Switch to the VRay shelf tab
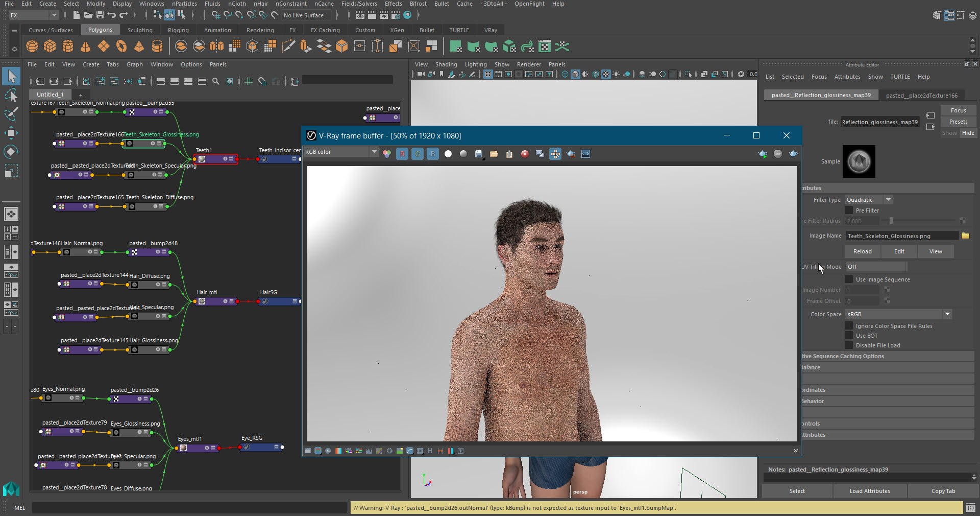 point(491,30)
